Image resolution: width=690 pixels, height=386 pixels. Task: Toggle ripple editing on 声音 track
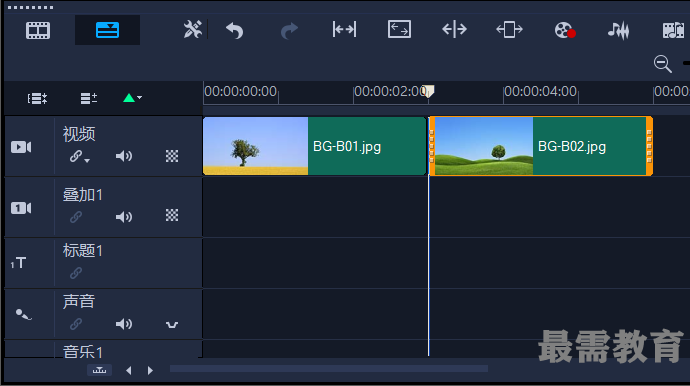point(76,324)
